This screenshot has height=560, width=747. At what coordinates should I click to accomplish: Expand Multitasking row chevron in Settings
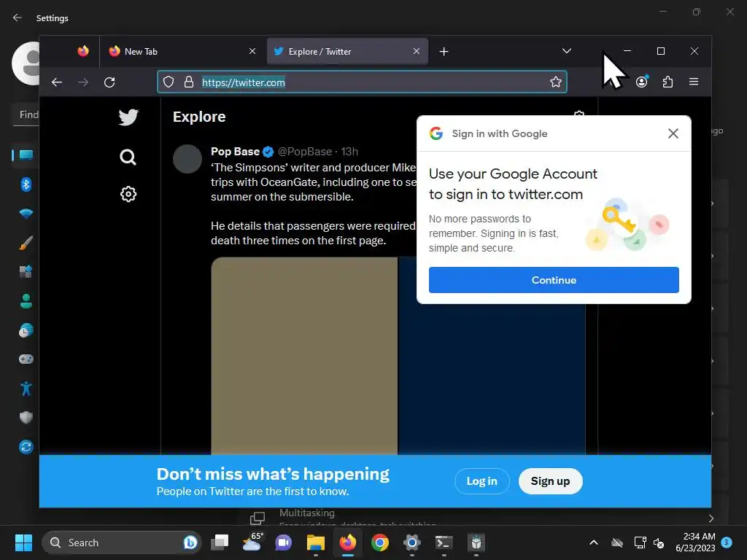711,518
